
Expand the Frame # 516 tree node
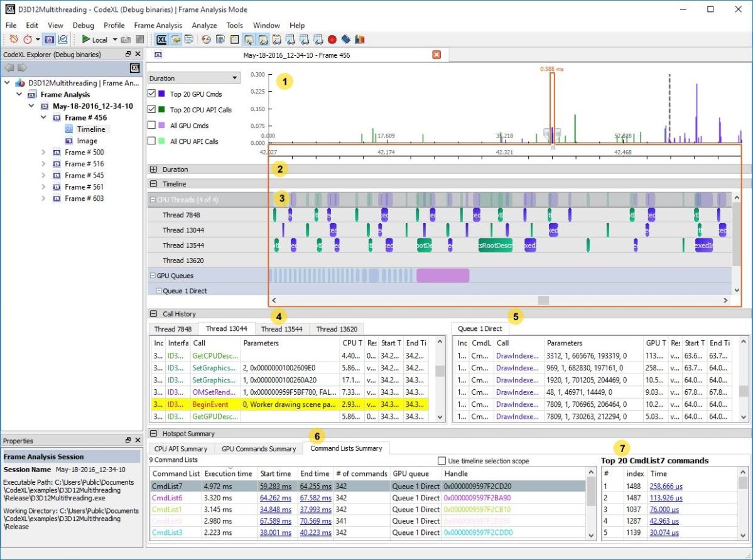point(43,164)
